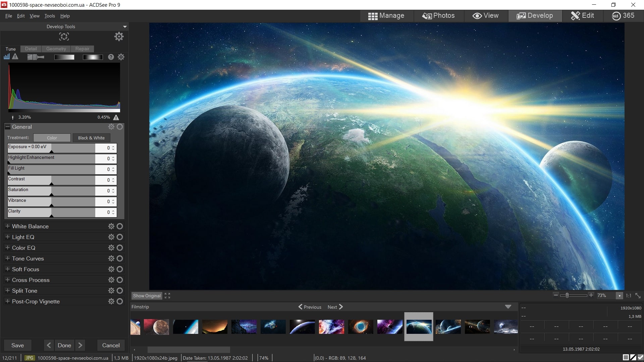Open Post-Crop Vignette settings gear
Screen dimensions: 644x362
(x=111, y=301)
